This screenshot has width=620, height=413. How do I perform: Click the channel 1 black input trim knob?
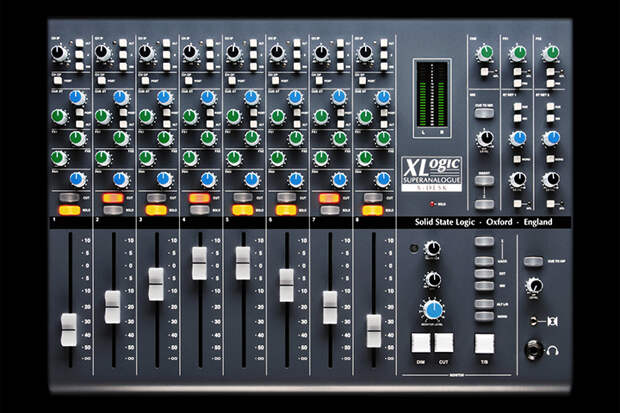tap(59, 52)
